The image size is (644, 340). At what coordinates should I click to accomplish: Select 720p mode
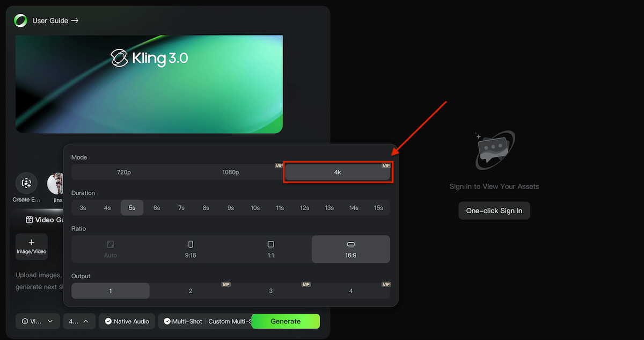click(125, 172)
